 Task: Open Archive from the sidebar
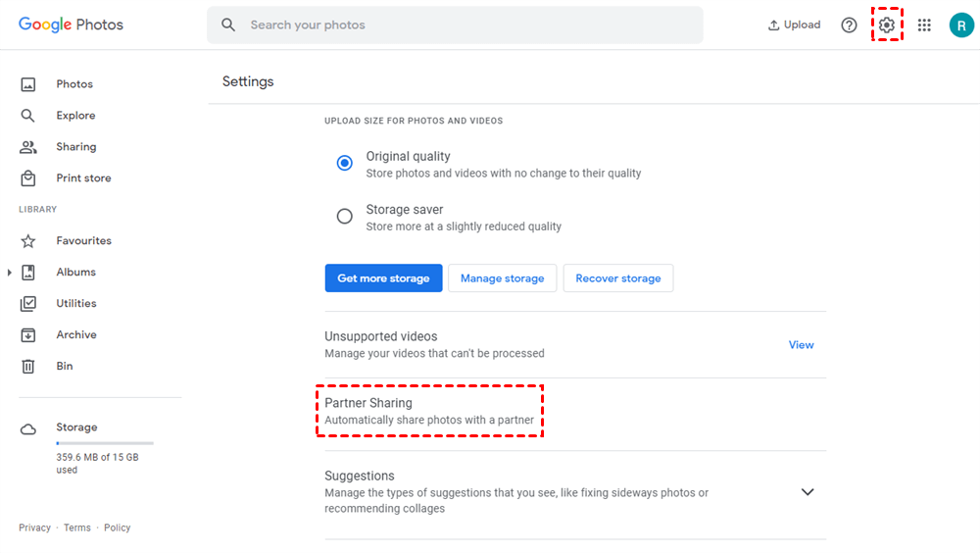coord(75,334)
